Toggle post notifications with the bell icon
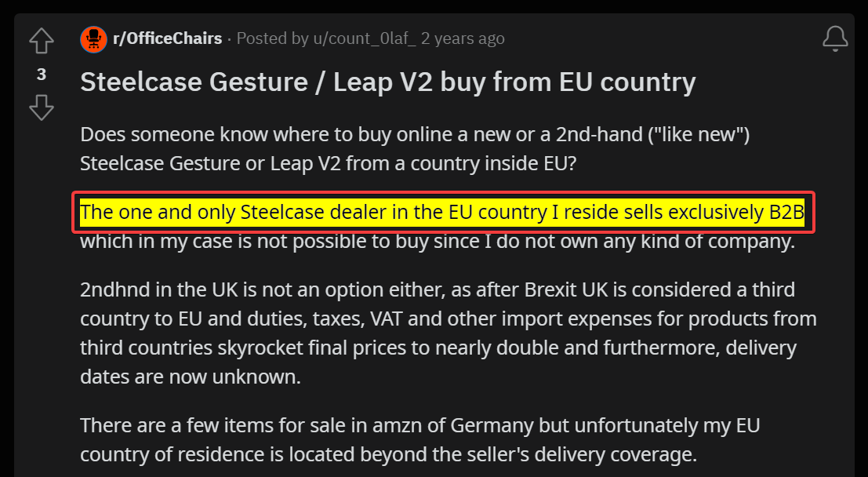 tap(835, 38)
